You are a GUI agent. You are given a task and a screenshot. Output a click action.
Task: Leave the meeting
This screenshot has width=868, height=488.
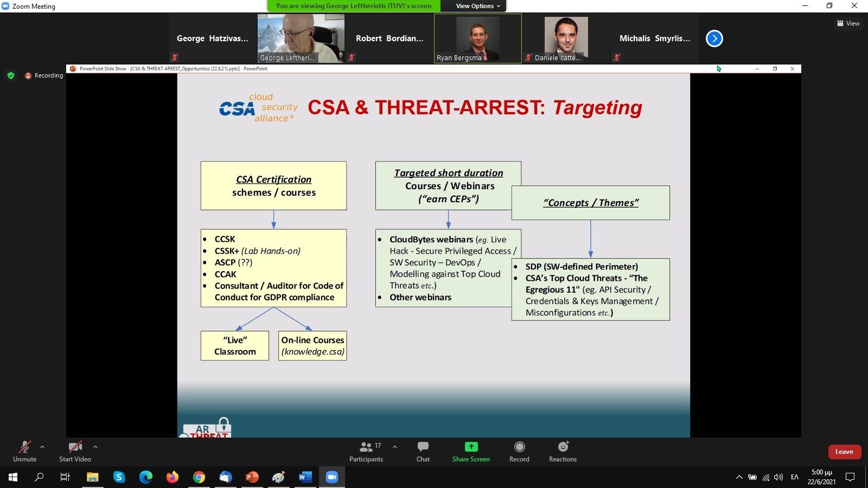[x=844, y=452]
